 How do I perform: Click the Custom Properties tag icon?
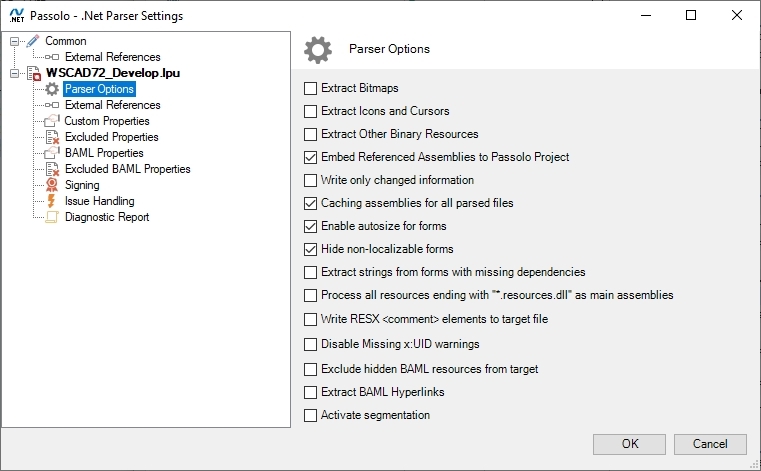pos(52,121)
